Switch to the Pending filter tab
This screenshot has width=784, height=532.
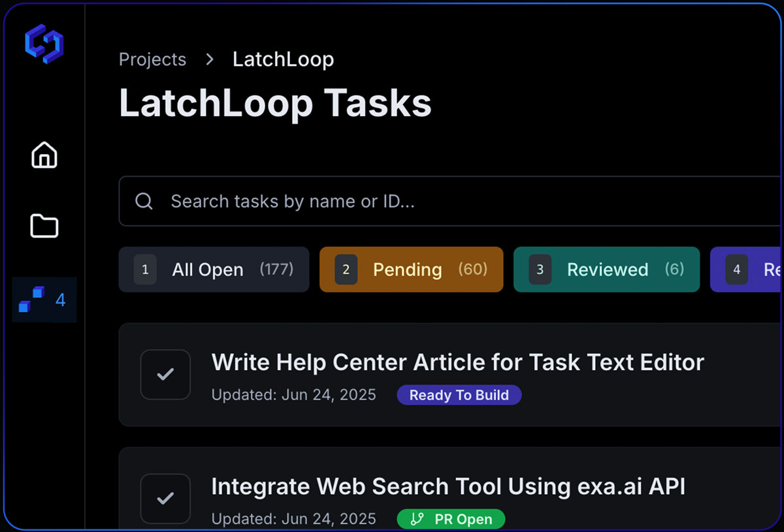411,269
